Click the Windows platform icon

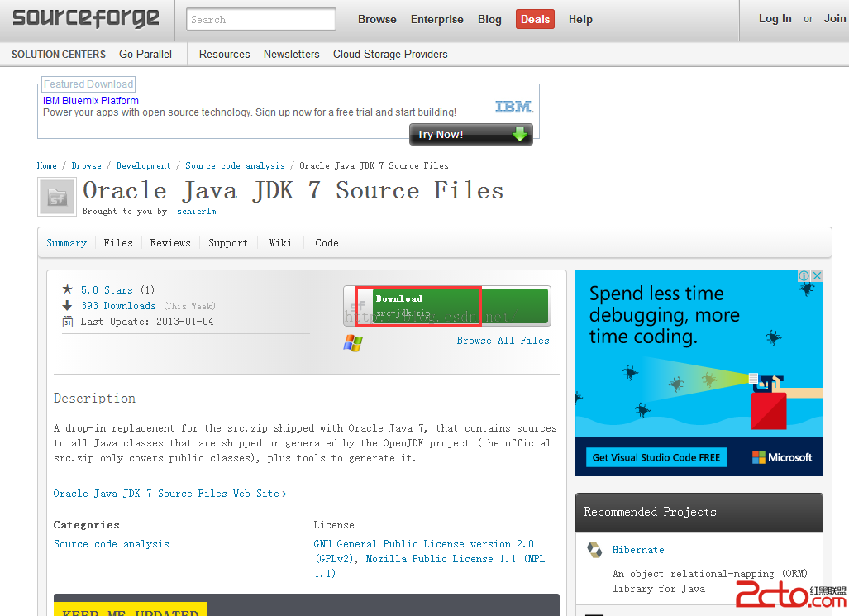coord(353,342)
